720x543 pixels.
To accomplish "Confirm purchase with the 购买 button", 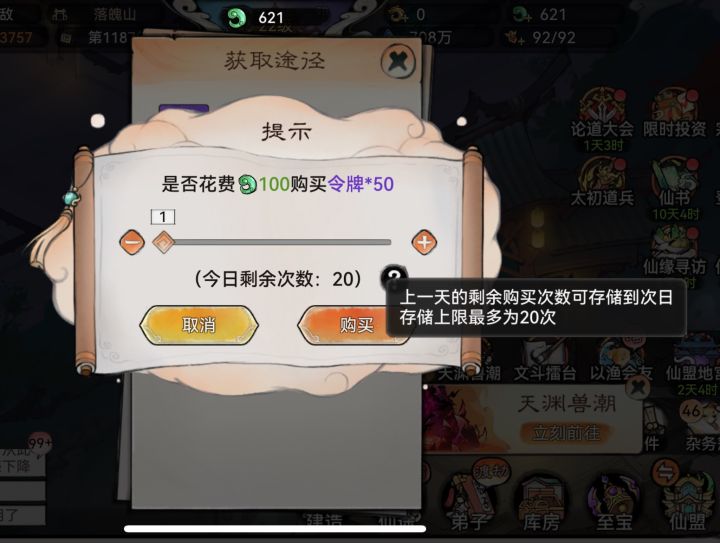I will [x=356, y=325].
